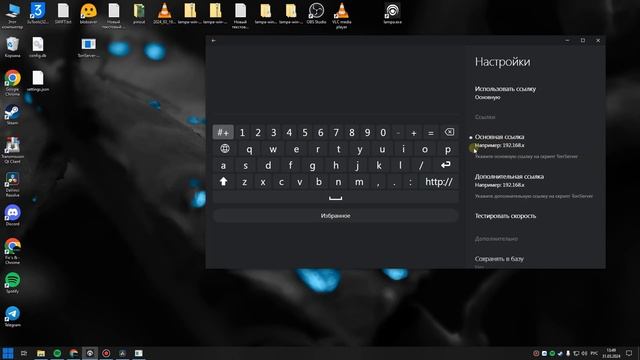Open Telegram from the desktop
The image size is (640, 360).
pyautogui.click(x=12, y=316)
